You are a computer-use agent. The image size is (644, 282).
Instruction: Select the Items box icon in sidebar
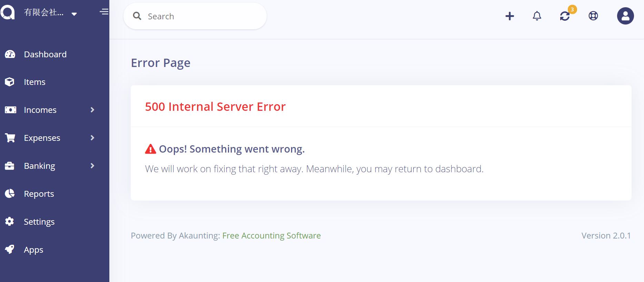[10, 82]
